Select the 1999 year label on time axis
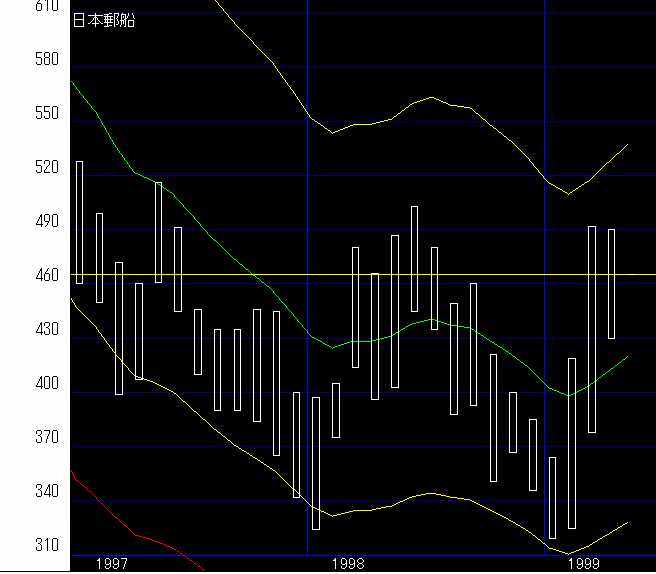Image resolution: width=656 pixels, height=574 pixels. [x=585, y=564]
